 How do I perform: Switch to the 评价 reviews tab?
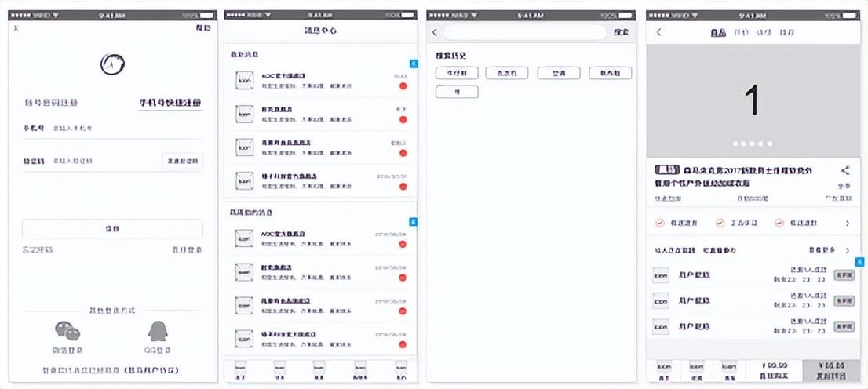coord(741,33)
